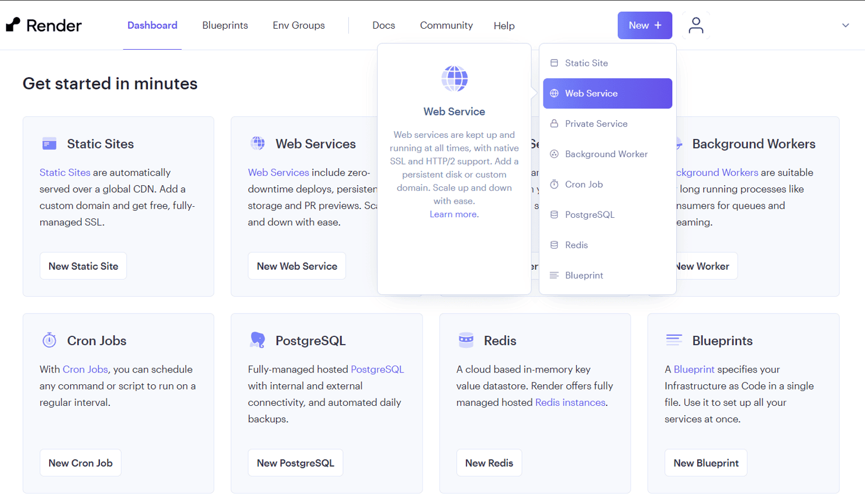This screenshot has width=865, height=504.
Task: Click the stopwatch icon beside Cron Job in menu
Action: tap(554, 184)
